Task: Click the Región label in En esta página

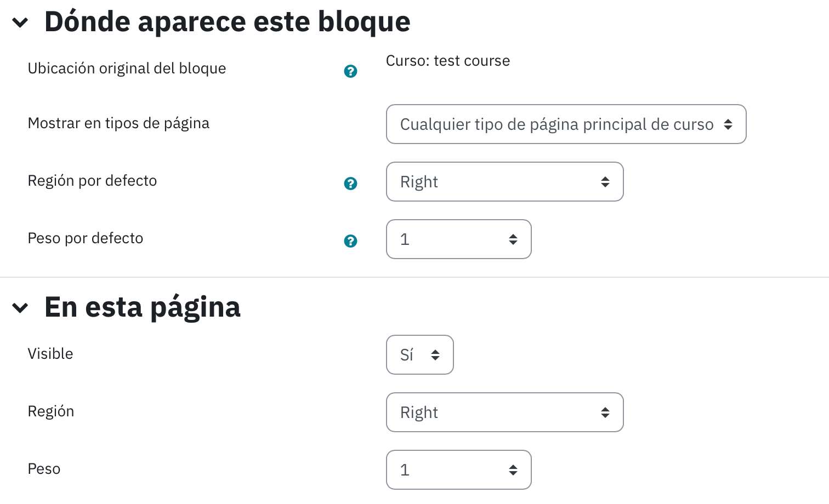Action: tap(51, 411)
